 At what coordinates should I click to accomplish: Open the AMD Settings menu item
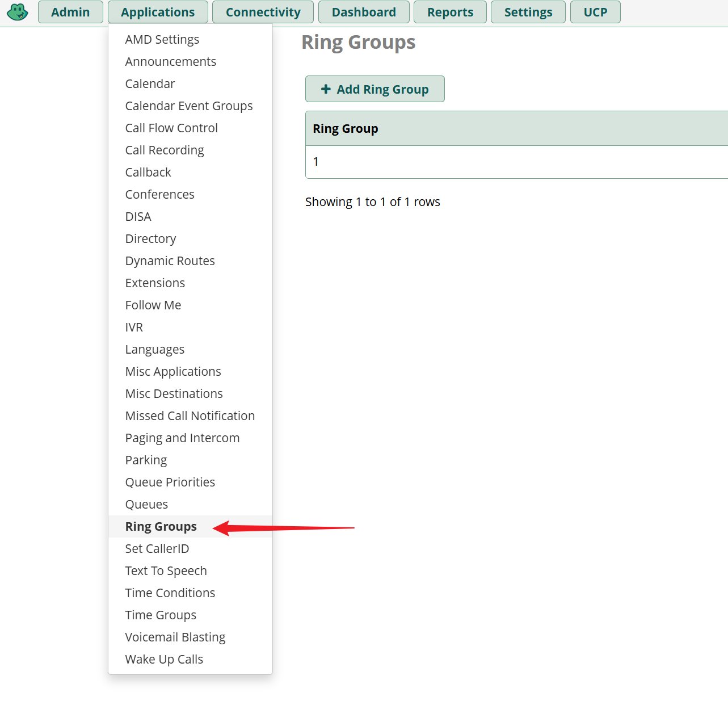pos(162,39)
